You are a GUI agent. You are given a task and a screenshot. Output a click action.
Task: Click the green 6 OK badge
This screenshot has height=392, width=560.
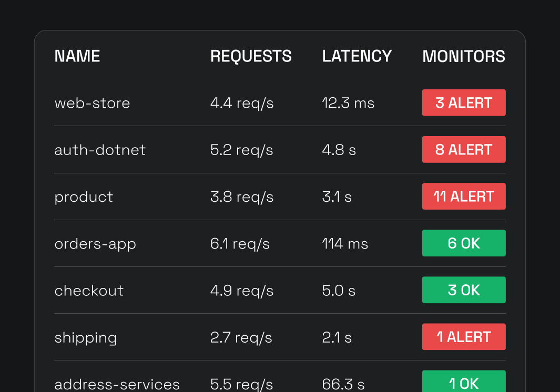point(463,243)
